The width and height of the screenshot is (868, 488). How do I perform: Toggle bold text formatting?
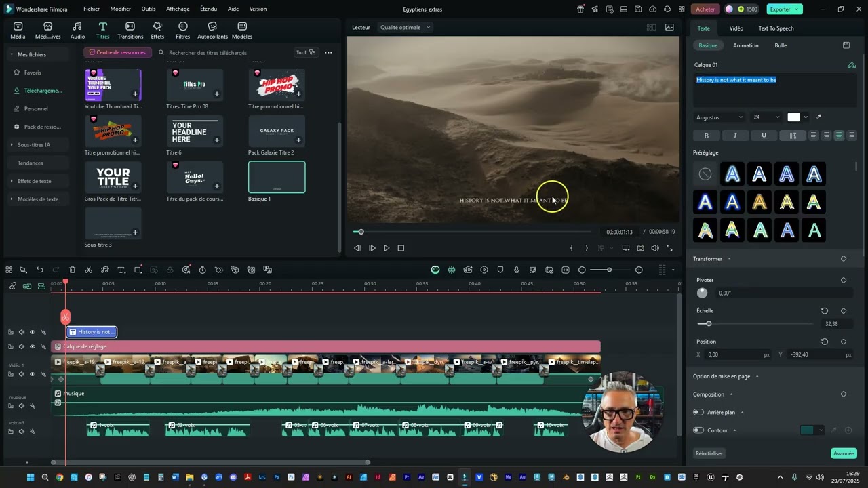(706, 136)
